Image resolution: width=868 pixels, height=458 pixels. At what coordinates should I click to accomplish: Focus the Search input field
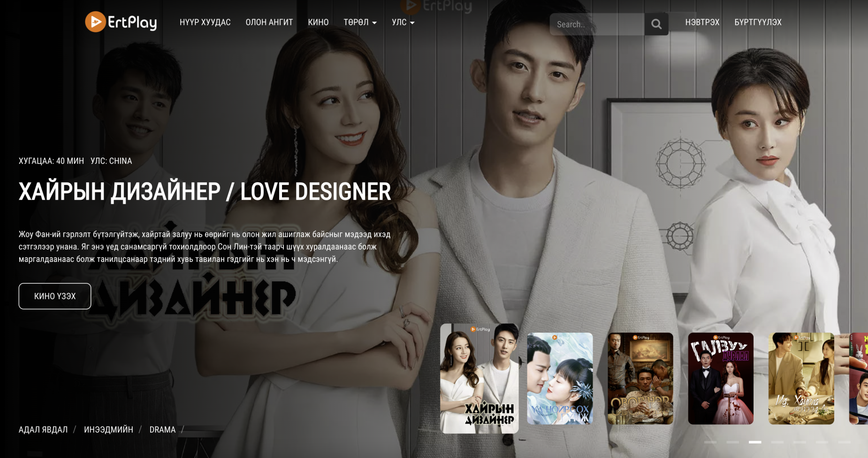(597, 24)
